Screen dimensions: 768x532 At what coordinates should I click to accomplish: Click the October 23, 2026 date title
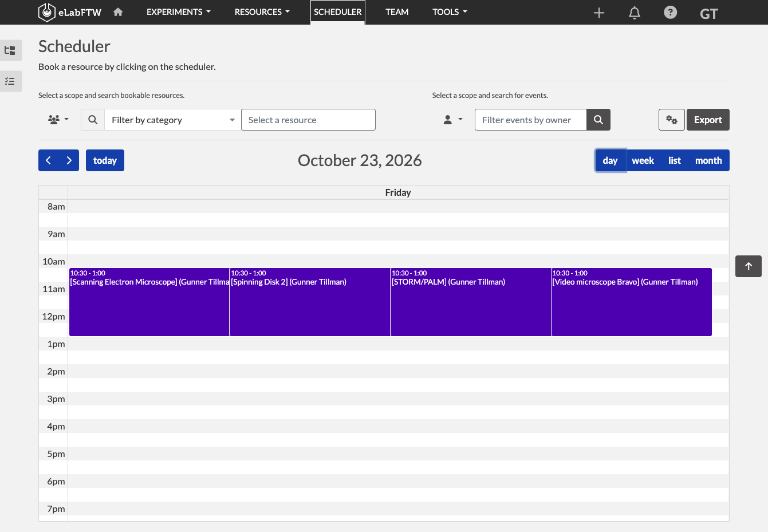pos(360,160)
